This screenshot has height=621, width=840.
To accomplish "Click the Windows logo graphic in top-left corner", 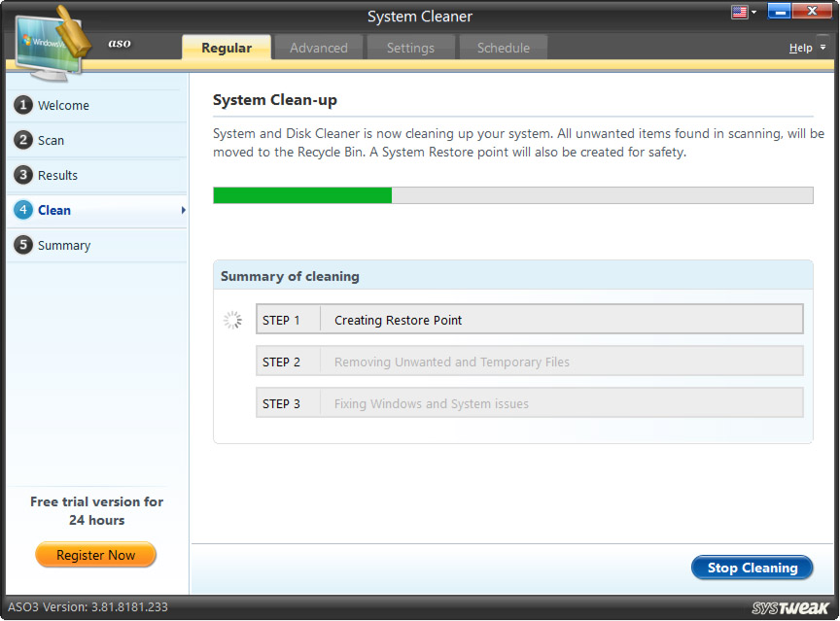I will click(47, 41).
